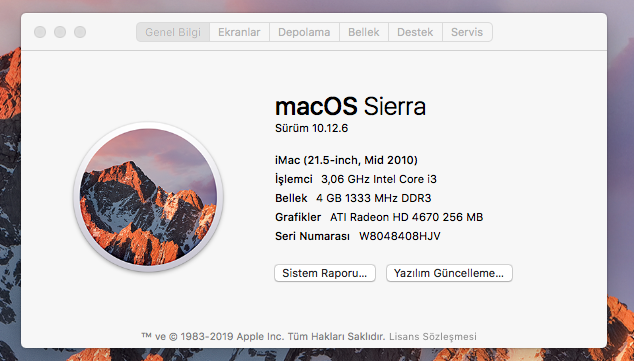Click the Seri Numarası label

pyautogui.click(x=312, y=236)
